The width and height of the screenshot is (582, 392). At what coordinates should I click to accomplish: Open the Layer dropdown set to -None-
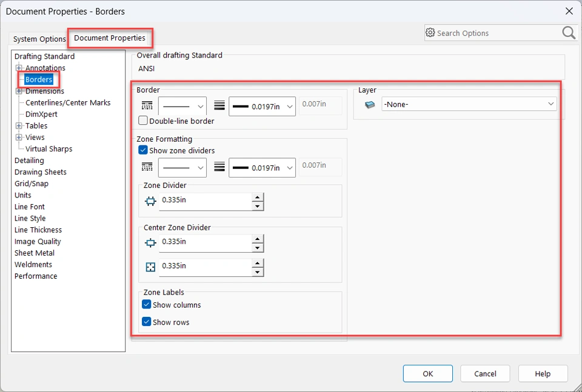coord(469,104)
